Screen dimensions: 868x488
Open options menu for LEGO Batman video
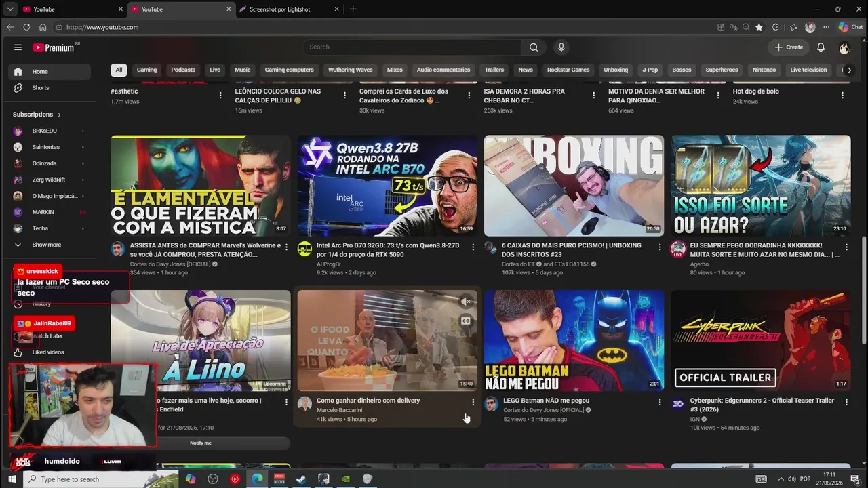point(660,402)
